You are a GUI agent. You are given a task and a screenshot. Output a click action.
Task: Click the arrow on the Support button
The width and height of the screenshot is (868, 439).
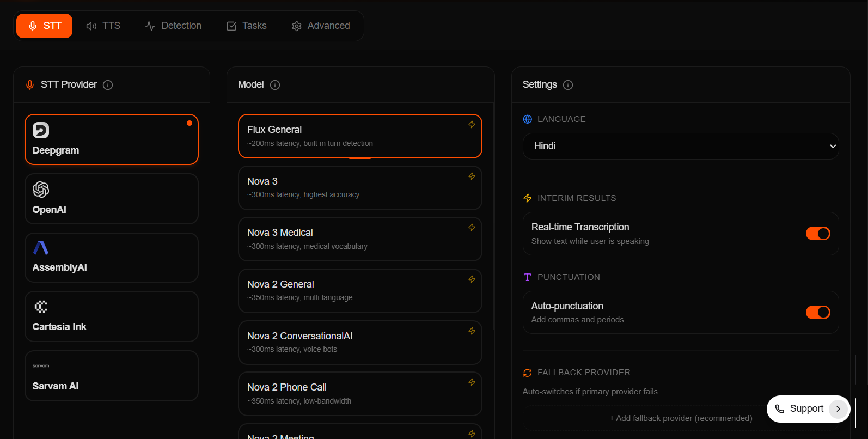coord(839,409)
